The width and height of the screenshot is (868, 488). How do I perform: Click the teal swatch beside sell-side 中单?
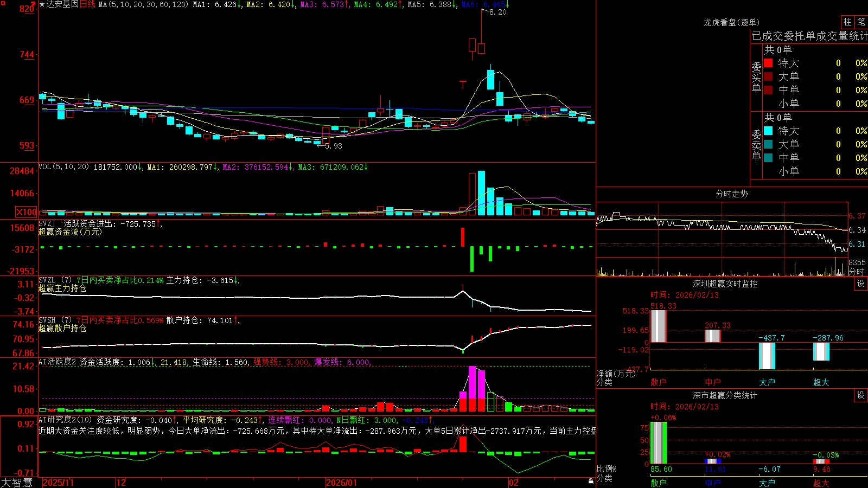(768, 158)
